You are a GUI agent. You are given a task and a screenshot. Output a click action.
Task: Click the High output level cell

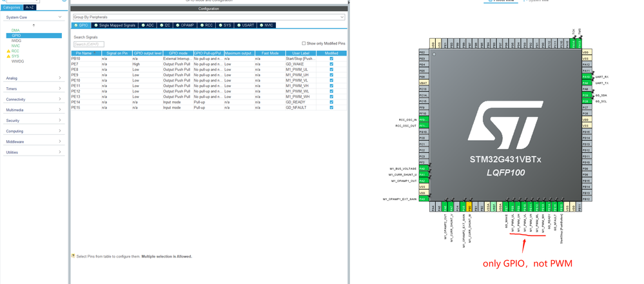(x=148, y=64)
